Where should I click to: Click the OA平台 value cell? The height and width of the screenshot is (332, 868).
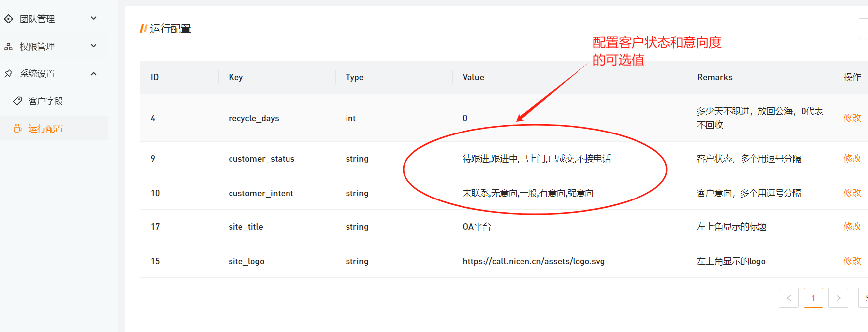point(477,227)
